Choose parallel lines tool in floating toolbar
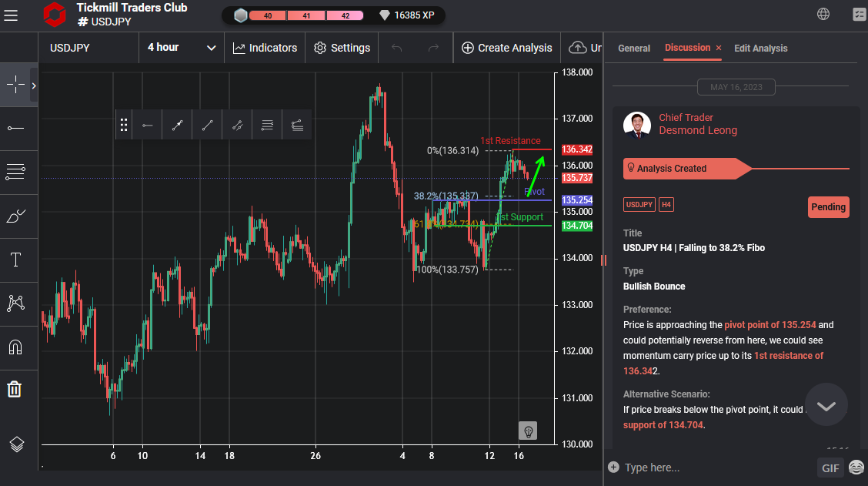 (267, 126)
